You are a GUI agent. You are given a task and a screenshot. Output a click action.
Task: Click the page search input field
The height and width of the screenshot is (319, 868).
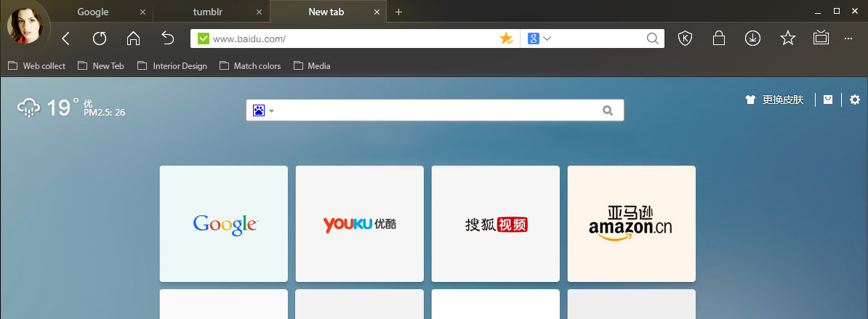point(435,110)
